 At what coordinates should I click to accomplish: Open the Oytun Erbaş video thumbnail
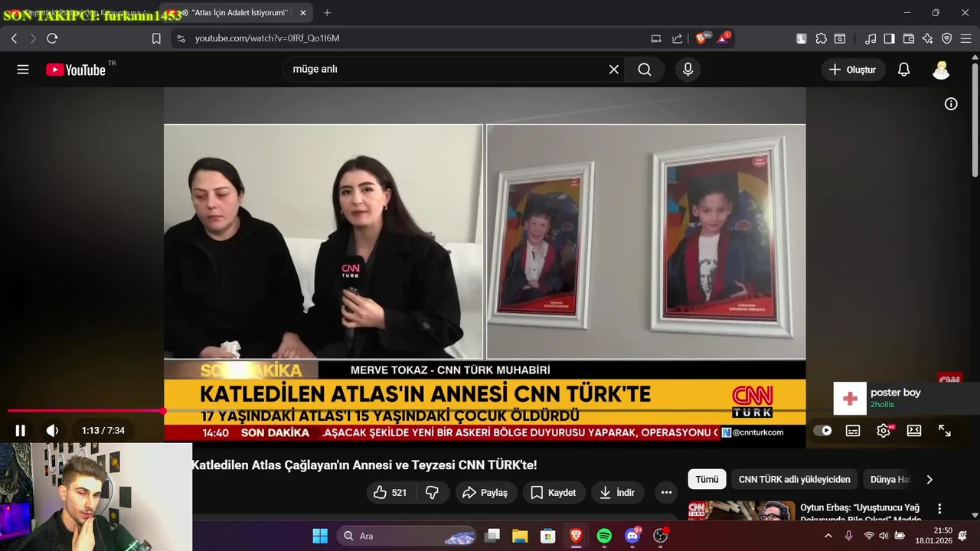pyautogui.click(x=741, y=510)
